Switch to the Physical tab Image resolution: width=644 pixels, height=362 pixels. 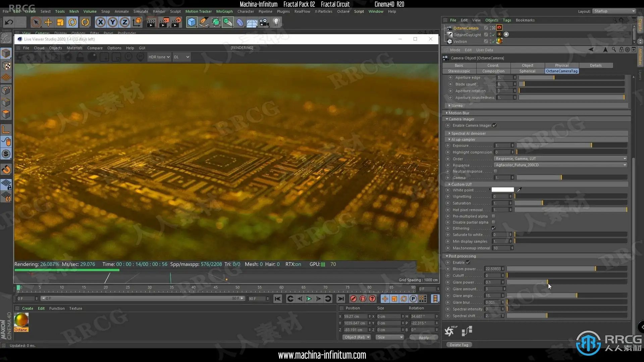[x=561, y=65]
